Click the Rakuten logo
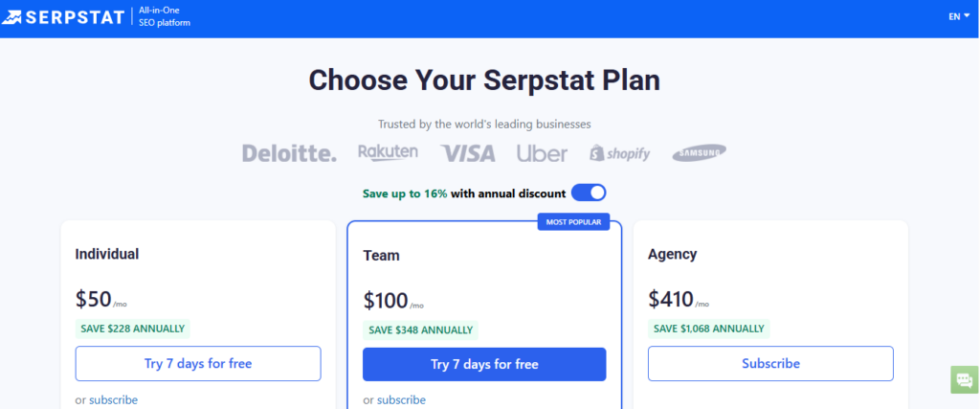Screen dimensions: 980x409 388,152
